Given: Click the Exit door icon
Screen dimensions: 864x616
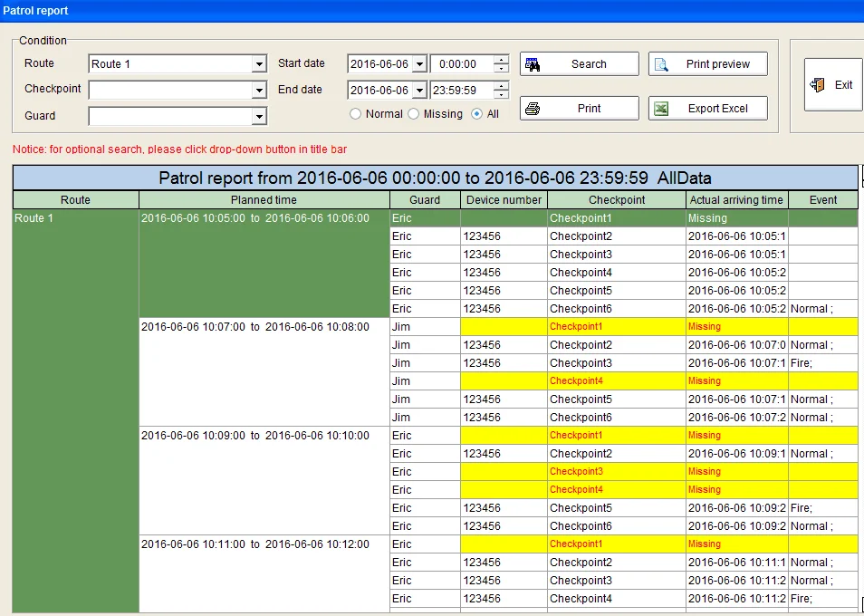Looking at the screenshot, I should [817, 84].
